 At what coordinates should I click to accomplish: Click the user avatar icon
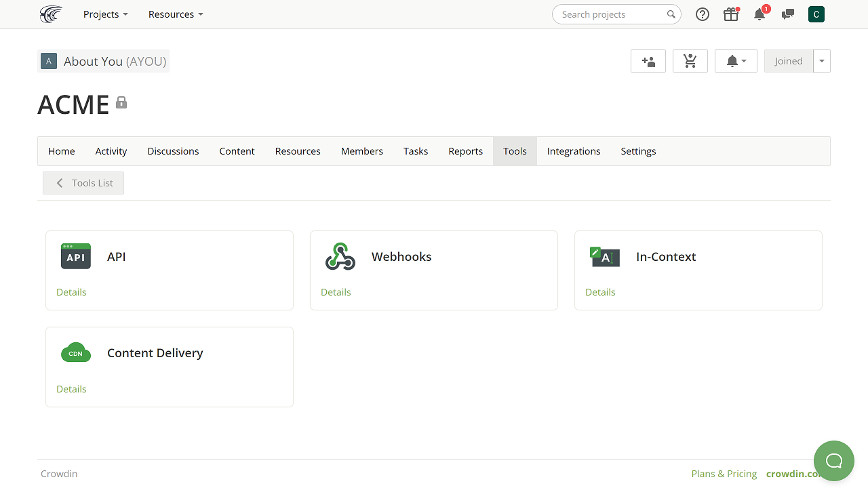coord(816,14)
